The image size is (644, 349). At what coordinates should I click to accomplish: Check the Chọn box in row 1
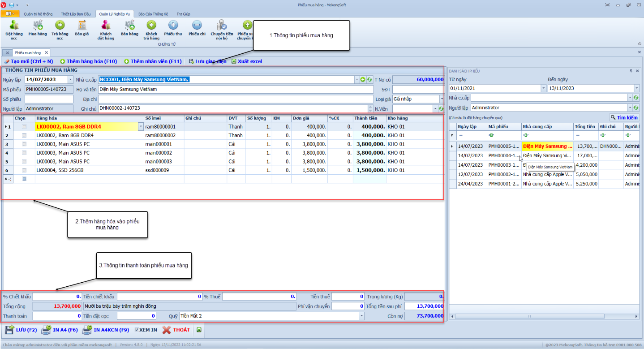tap(24, 127)
